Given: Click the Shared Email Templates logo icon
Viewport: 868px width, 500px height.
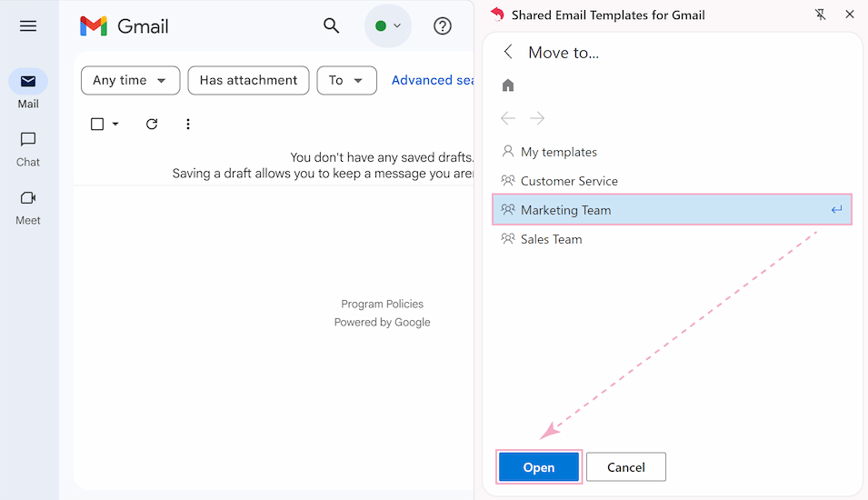Looking at the screenshot, I should (x=498, y=15).
